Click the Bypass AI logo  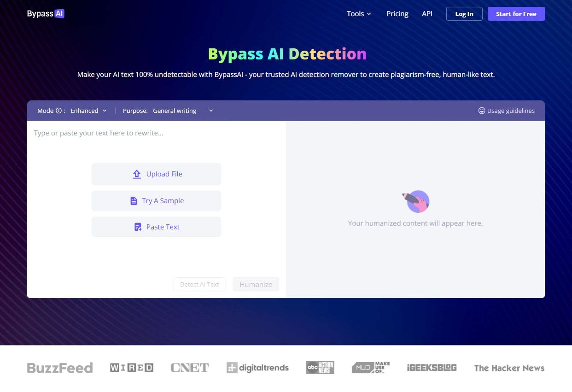pyautogui.click(x=45, y=13)
